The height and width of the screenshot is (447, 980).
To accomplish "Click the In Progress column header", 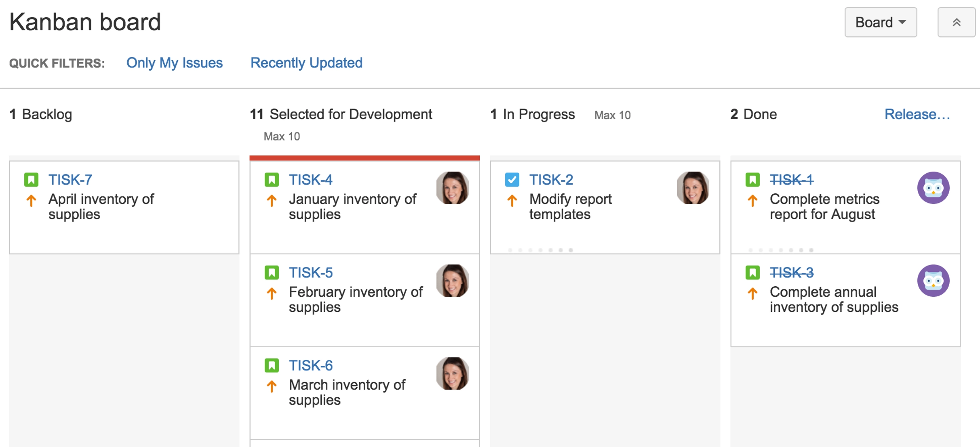I will pos(538,114).
